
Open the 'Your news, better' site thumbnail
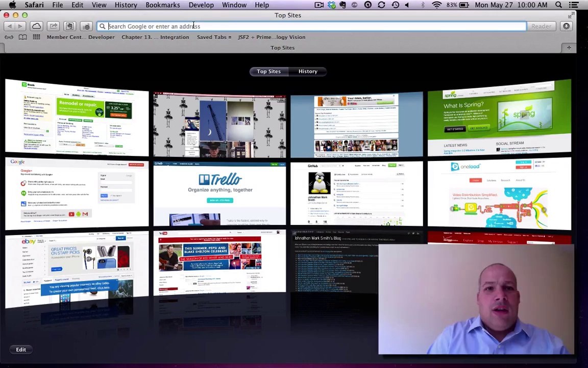tap(357, 125)
